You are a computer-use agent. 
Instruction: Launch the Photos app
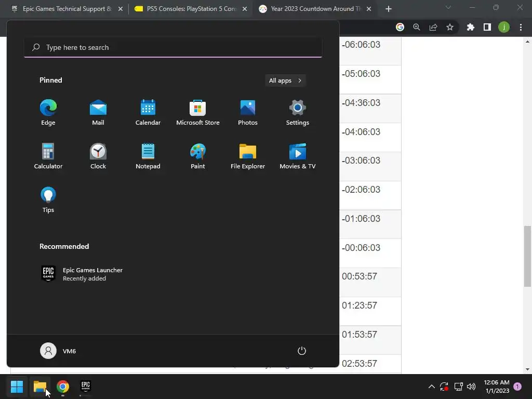point(248,113)
